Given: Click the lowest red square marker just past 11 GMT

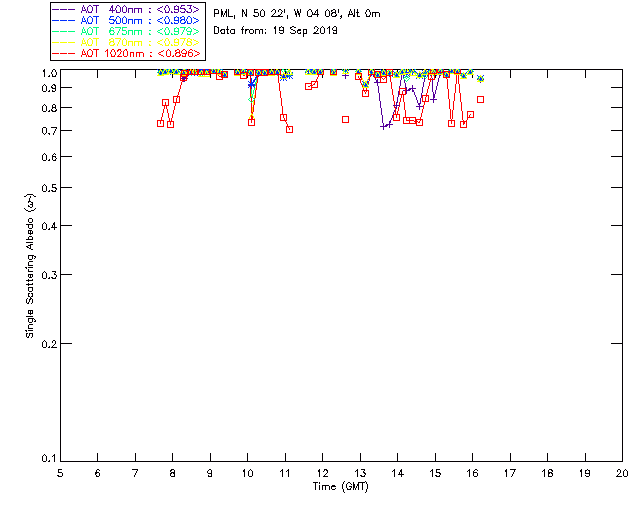Looking at the screenshot, I should [x=289, y=129].
